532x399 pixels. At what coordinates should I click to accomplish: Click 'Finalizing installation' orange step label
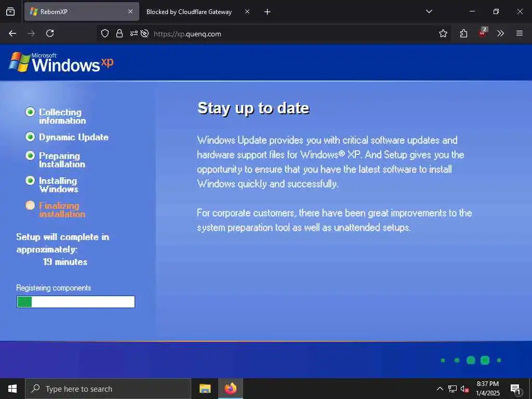point(62,210)
